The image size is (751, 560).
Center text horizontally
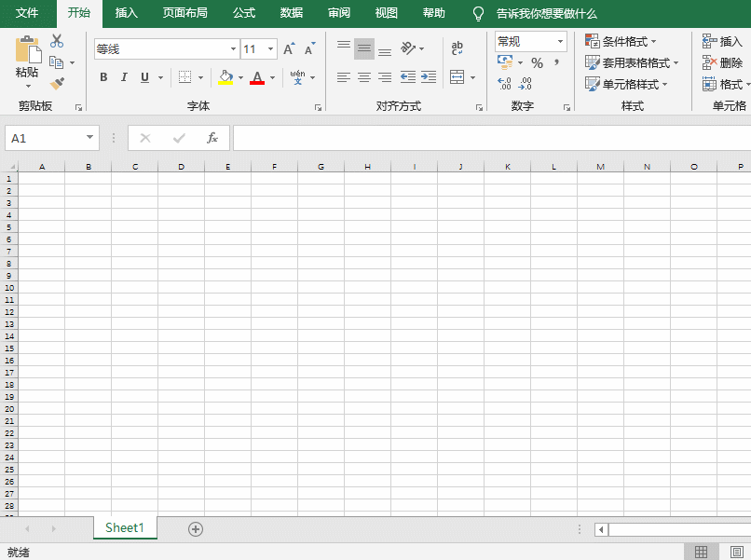[x=364, y=77]
